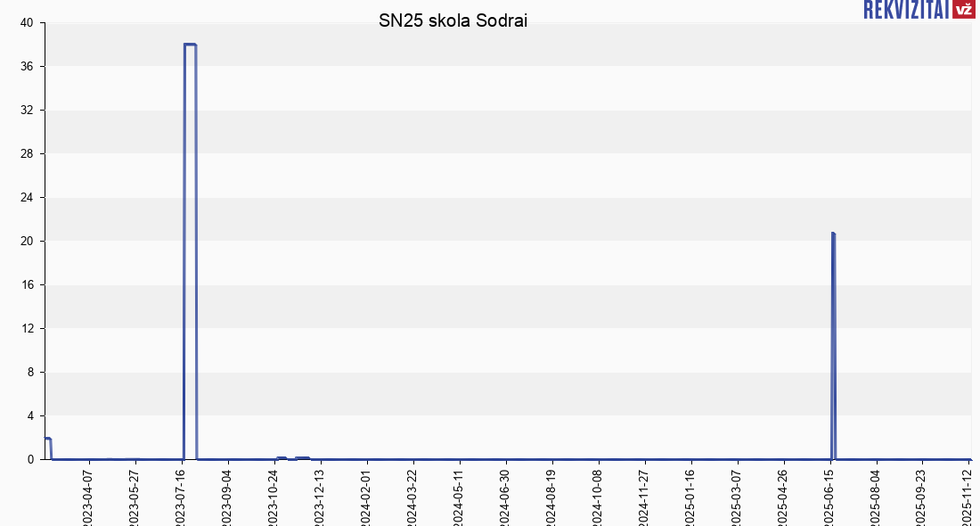Click the 40 value on the y-axis
980x526 pixels.
click(27, 23)
